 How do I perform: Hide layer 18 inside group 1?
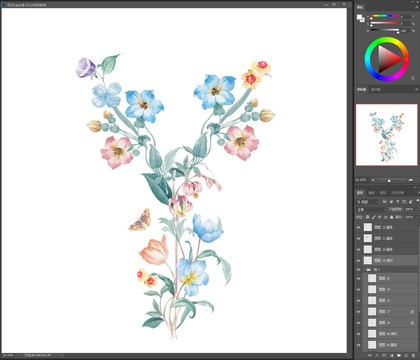point(358,301)
